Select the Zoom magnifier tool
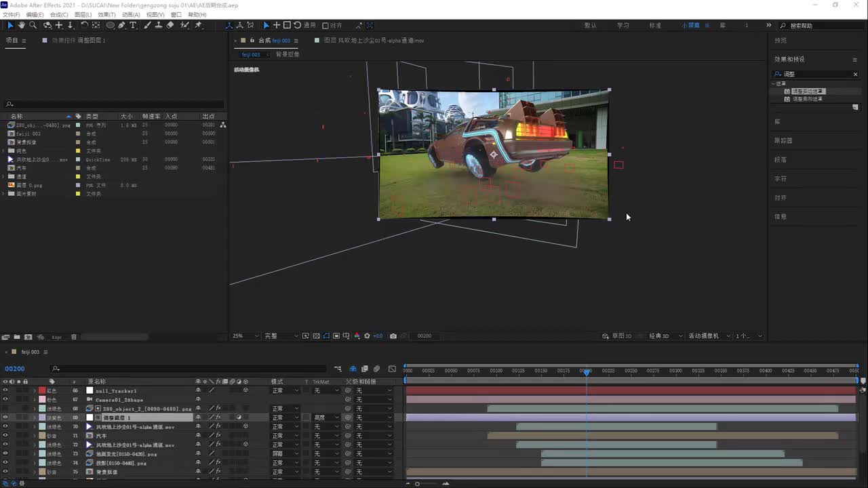This screenshot has width=868, height=488. pos(33,25)
